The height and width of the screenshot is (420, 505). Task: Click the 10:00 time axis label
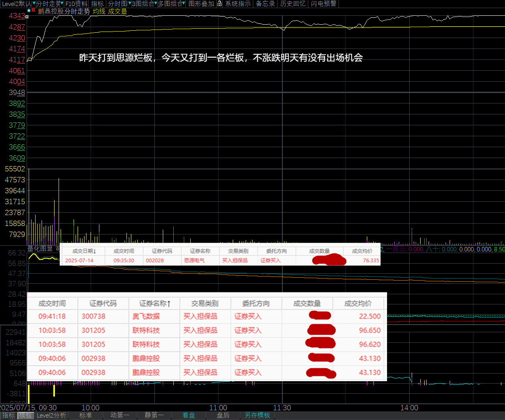click(x=90, y=408)
